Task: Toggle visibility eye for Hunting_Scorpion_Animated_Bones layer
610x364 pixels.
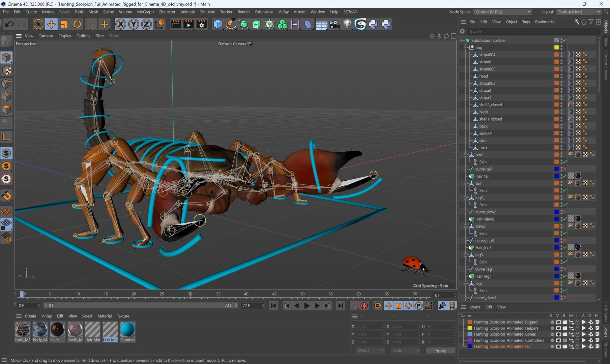Action: [x=558, y=334]
